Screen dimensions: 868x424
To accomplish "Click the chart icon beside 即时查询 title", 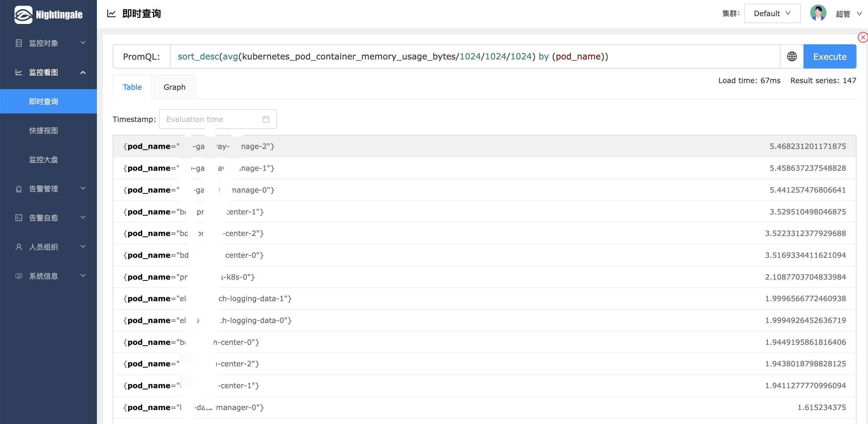I will tap(111, 13).
